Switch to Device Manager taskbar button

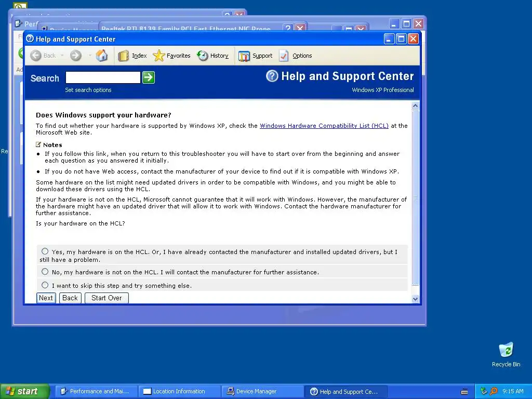[x=262, y=392]
